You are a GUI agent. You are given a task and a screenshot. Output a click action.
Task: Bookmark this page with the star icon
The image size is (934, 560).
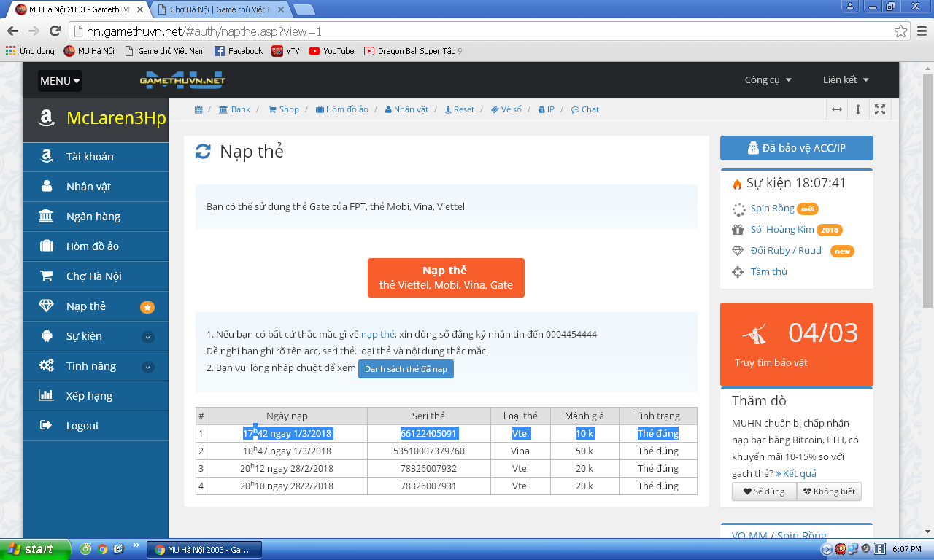(x=901, y=31)
